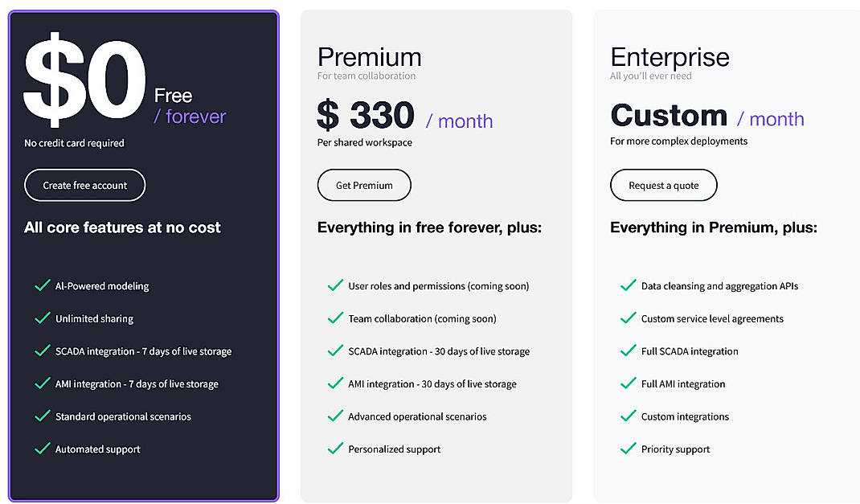Click the No credit card required text
860x504 pixels.
pos(72,143)
